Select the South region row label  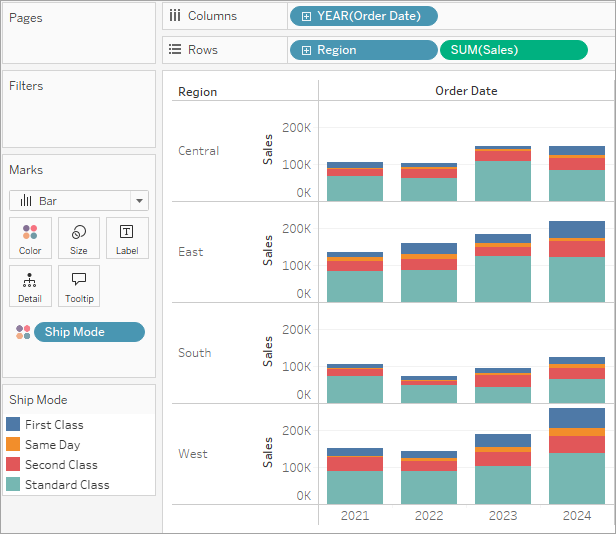194,353
